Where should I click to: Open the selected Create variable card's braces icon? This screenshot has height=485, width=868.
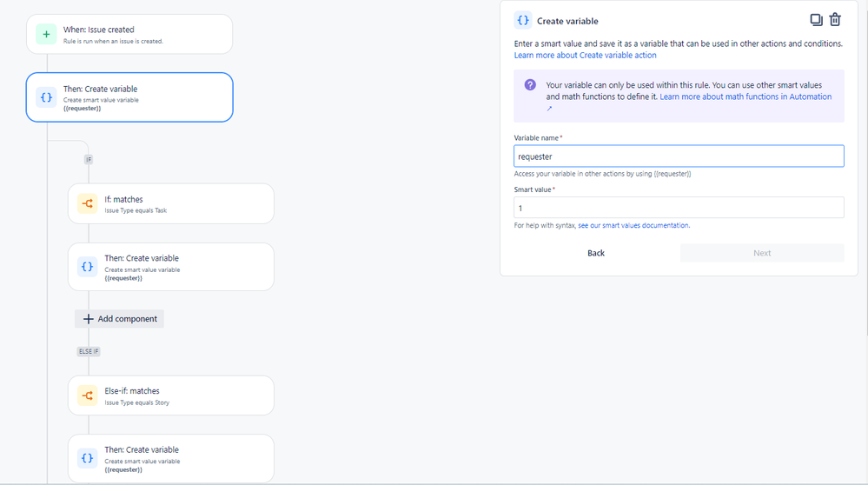pyautogui.click(x=46, y=97)
